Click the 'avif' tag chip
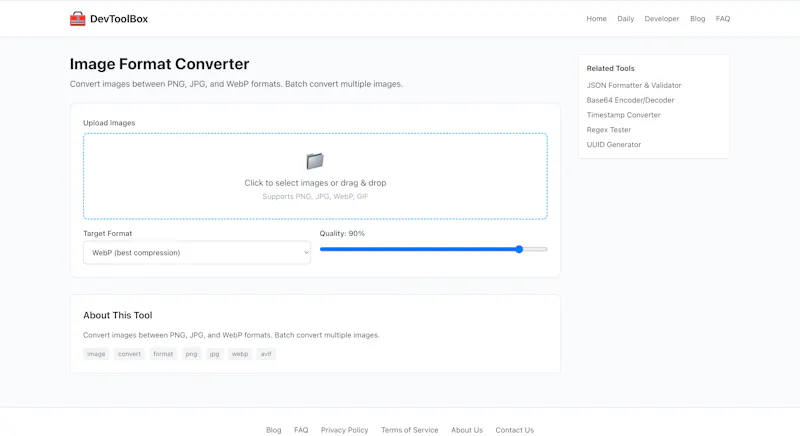The width and height of the screenshot is (800, 436). (266, 354)
